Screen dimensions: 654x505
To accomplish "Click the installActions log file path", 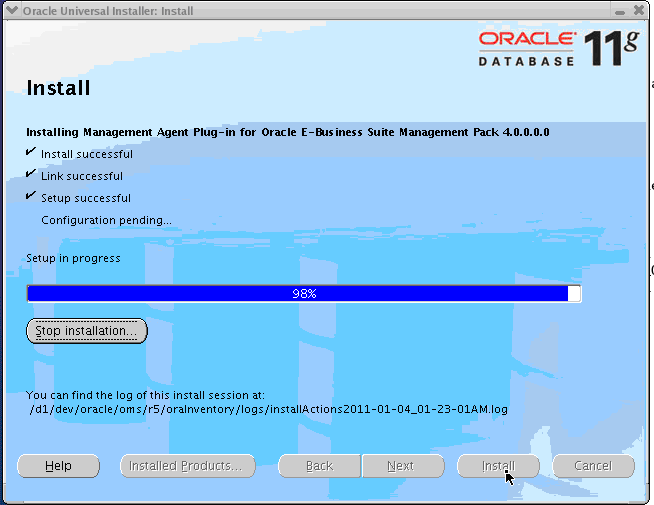I will click(269, 410).
